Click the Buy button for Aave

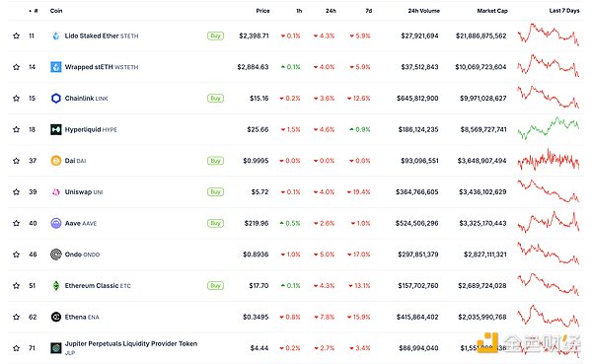click(x=215, y=223)
